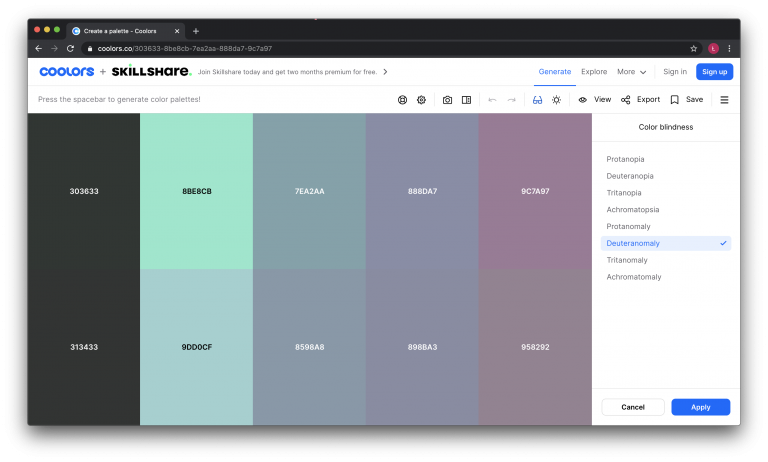Choose Tritanopia color blindness mode
Image resolution: width=768 pixels, height=462 pixels.
[x=624, y=193]
